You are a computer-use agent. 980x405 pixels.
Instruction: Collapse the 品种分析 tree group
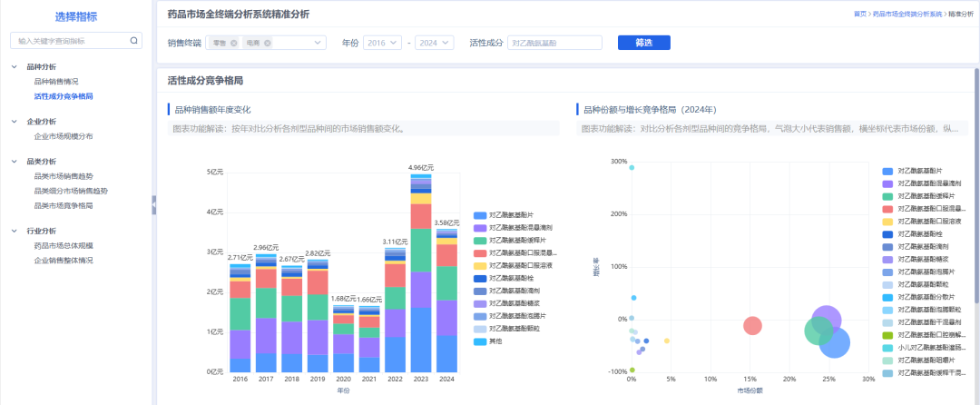[15, 66]
